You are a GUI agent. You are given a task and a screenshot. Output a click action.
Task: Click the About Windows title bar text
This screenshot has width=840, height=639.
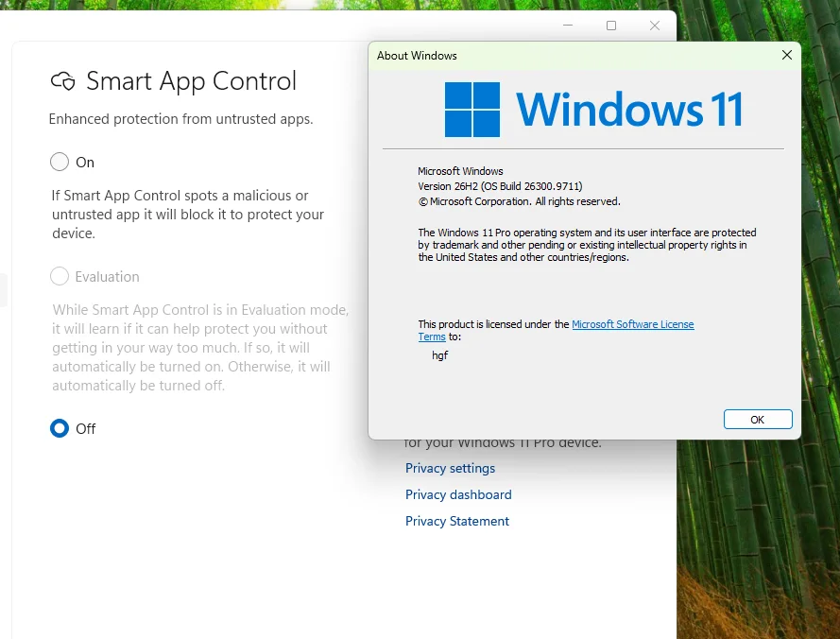(417, 55)
